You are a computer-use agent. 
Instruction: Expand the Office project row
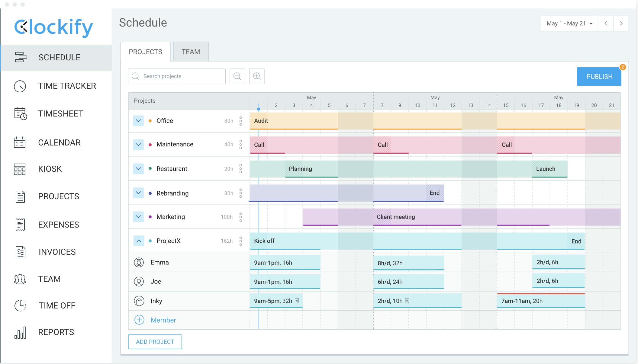click(138, 121)
